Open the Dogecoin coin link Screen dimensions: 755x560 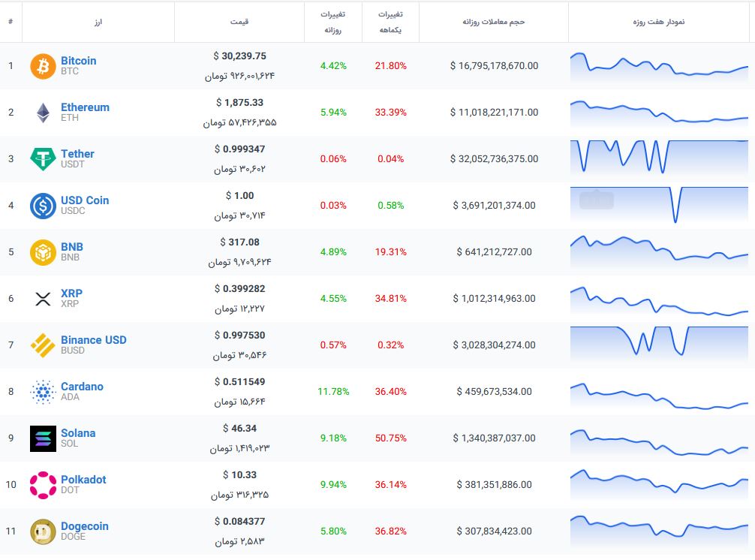[x=84, y=526]
